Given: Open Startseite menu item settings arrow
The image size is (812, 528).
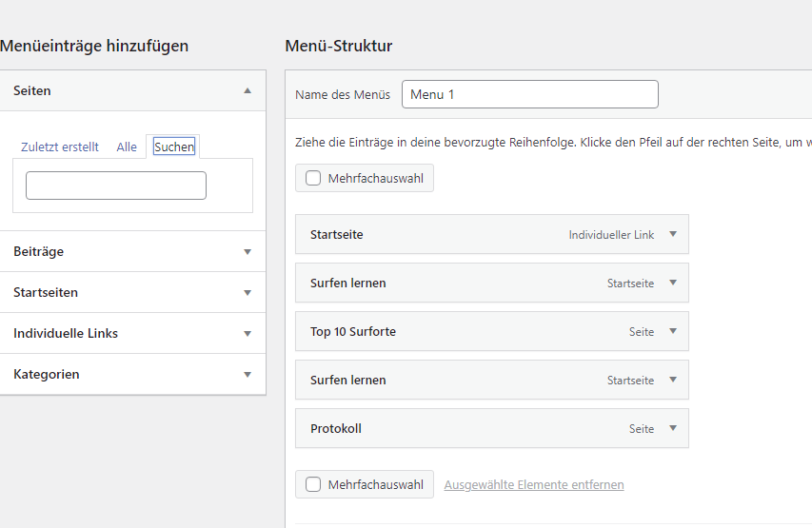Looking at the screenshot, I should pos(672,235).
